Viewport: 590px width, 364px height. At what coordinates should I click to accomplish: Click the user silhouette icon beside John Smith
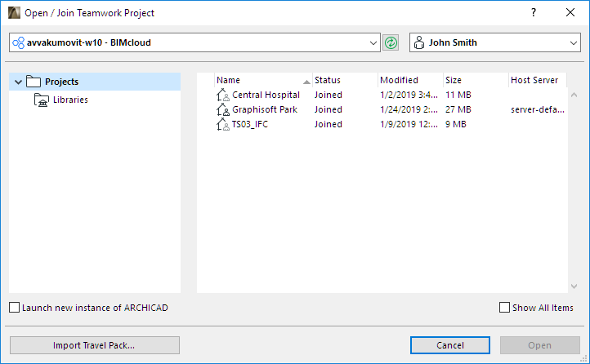coord(418,42)
